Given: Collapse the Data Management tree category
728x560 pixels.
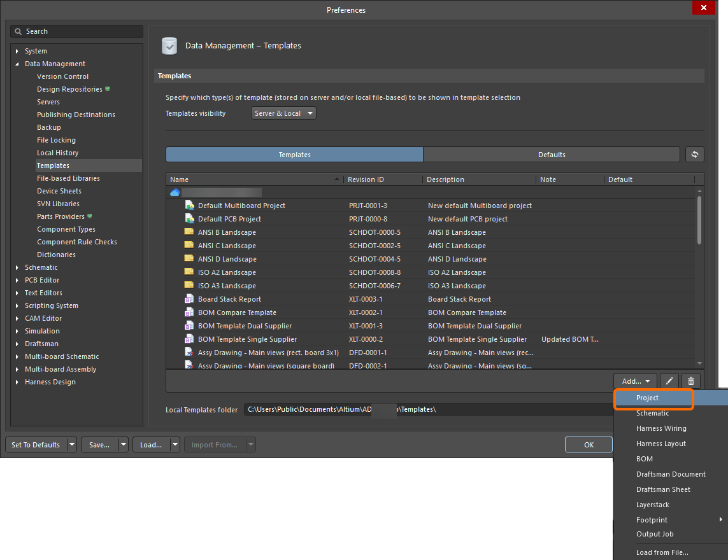Looking at the screenshot, I should (18, 64).
